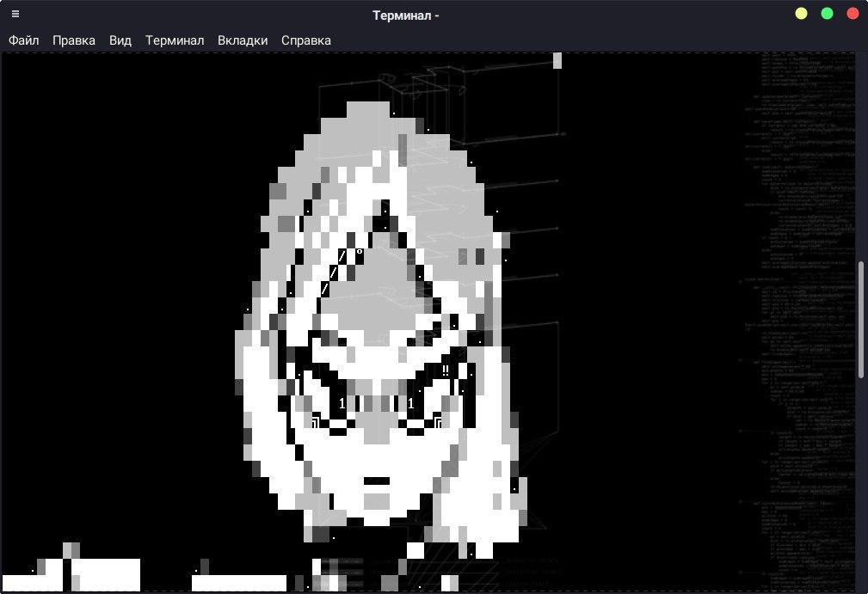Screen dimensions: 868x594
Task: Click the small gray block at terminal's top edge
Action: pyautogui.click(x=557, y=60)
